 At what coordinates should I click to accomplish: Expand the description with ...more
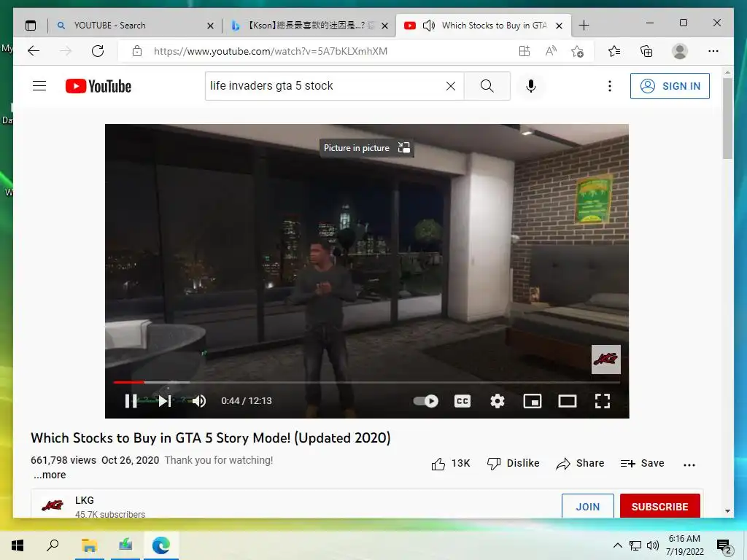(50, 475)
